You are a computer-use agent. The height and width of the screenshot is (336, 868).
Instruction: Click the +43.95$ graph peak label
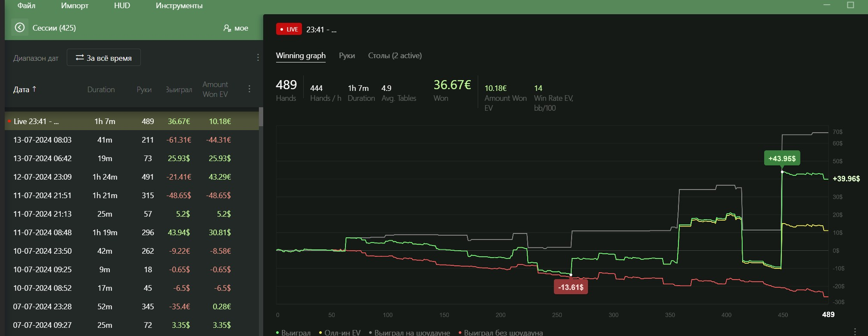click(782, 158)
